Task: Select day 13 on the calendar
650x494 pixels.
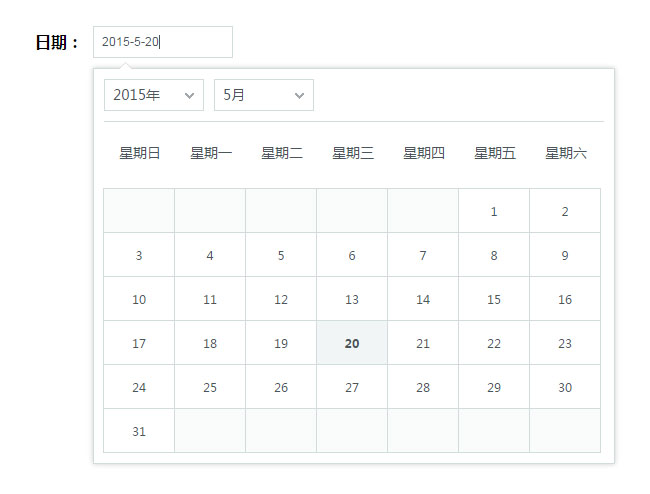Action: pyautogui.click(x=352, y=299)
